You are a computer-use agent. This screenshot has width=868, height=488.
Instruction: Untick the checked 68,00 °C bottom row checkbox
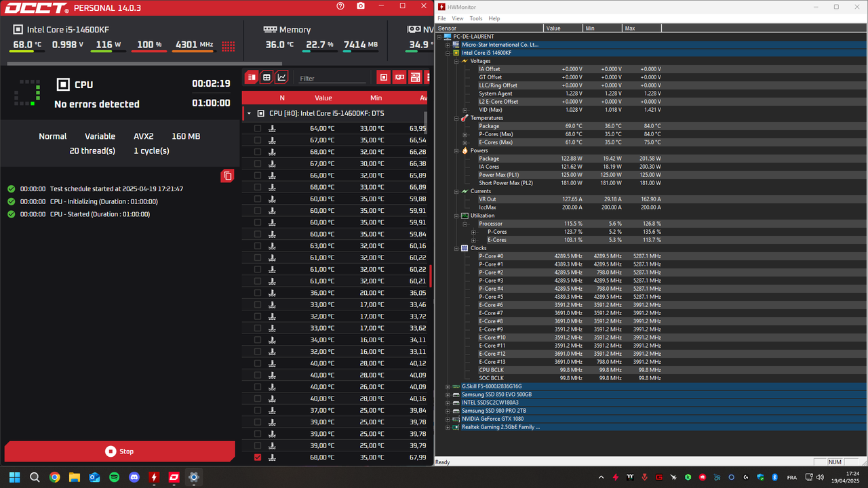coord(258,457)
